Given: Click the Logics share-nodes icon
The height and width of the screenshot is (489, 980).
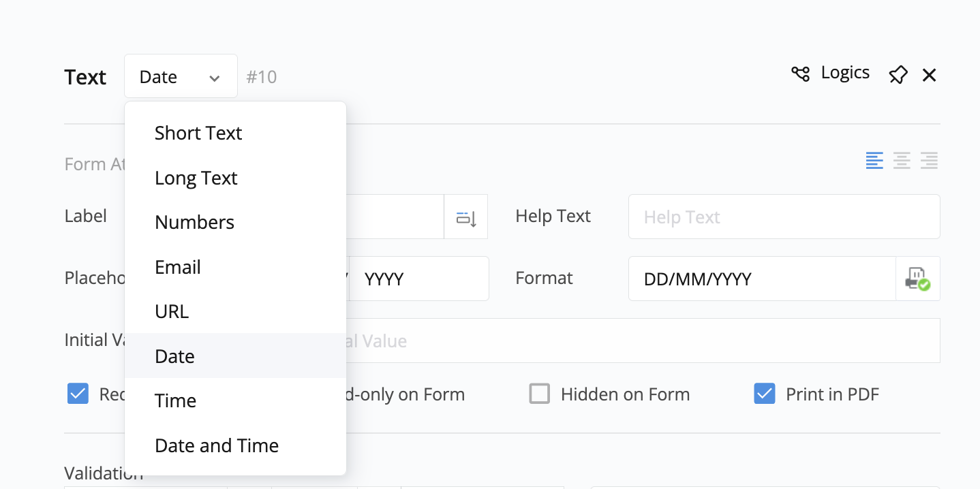Looking at the screenshot, I should [801, 74].
